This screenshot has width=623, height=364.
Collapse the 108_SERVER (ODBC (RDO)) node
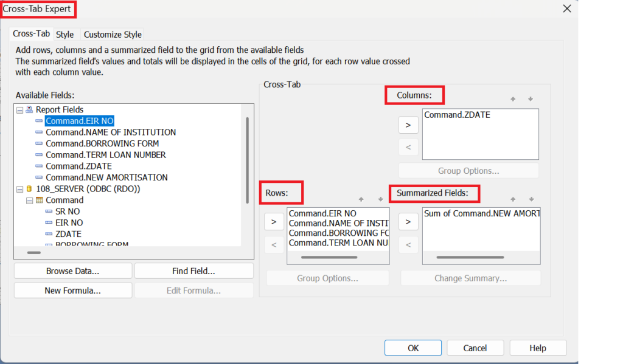(19, 189)
